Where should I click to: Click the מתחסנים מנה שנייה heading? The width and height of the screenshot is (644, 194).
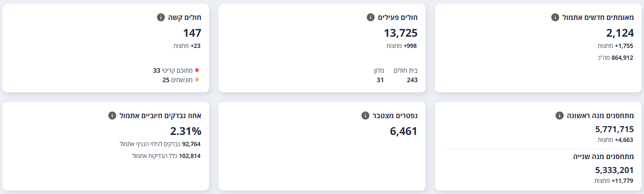click(603, 157)
